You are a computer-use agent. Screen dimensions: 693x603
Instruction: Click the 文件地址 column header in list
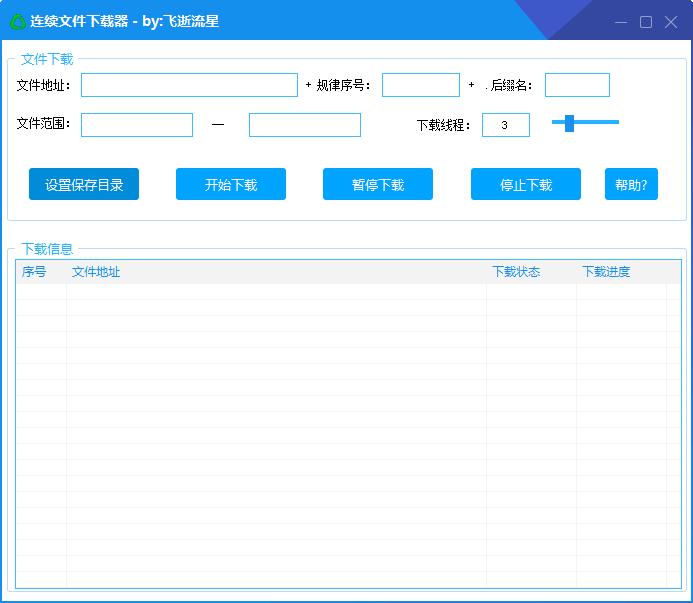tap(96, 272)
